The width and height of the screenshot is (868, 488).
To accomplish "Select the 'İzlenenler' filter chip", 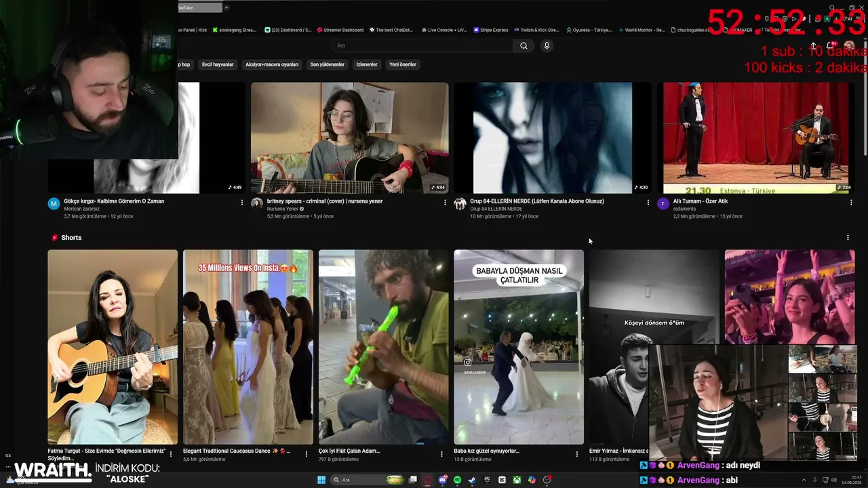I will click(367, 64).
